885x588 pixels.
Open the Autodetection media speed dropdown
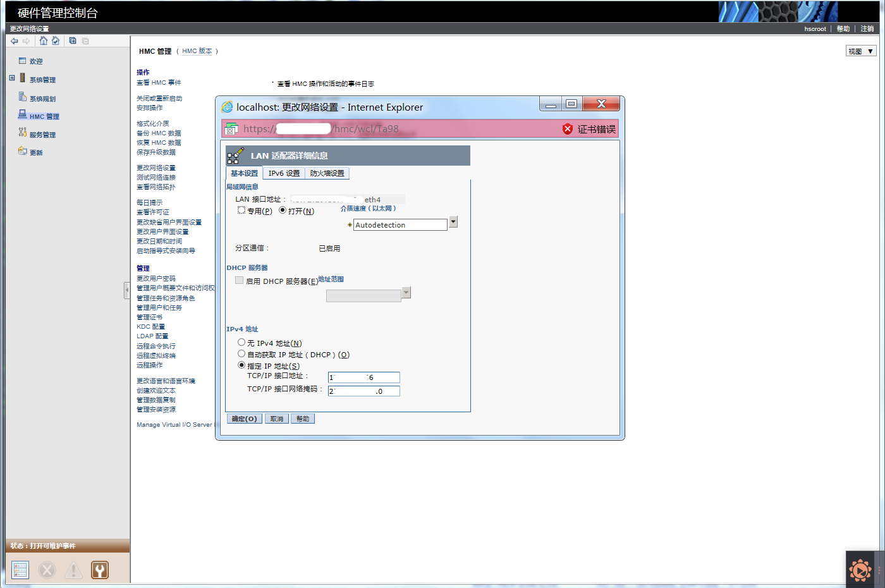pyautogui.click(x=453, y=223)
